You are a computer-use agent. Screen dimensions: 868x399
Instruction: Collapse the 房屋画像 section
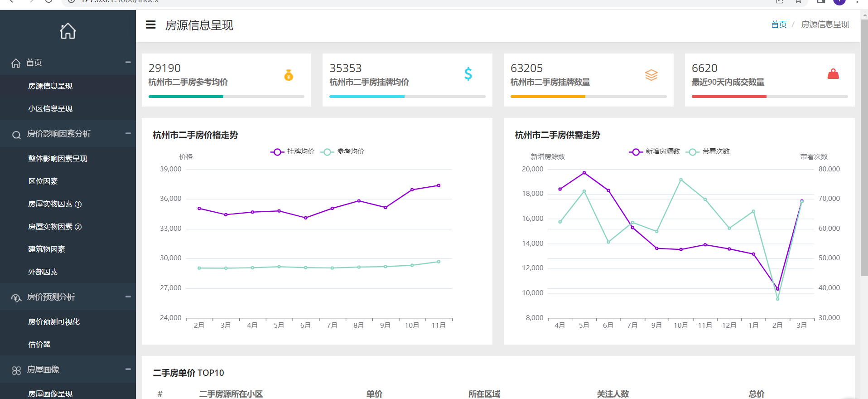click(x=128, y=369)
